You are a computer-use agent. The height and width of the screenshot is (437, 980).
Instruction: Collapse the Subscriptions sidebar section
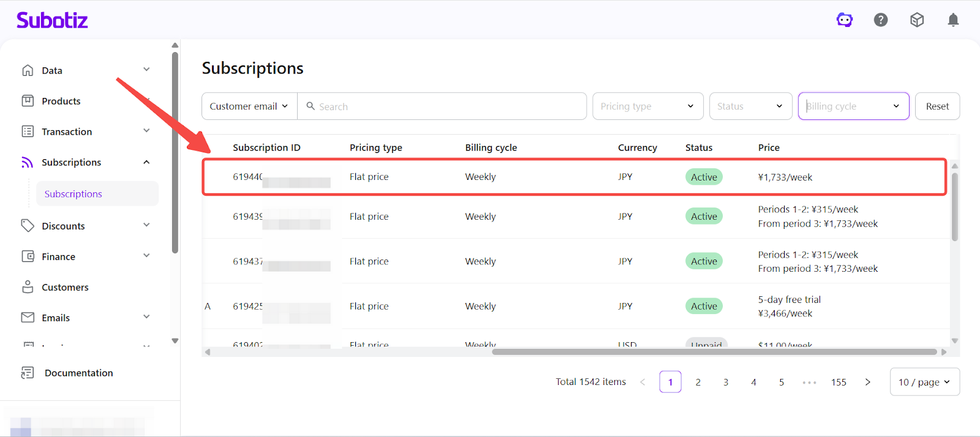click(146, 162)
